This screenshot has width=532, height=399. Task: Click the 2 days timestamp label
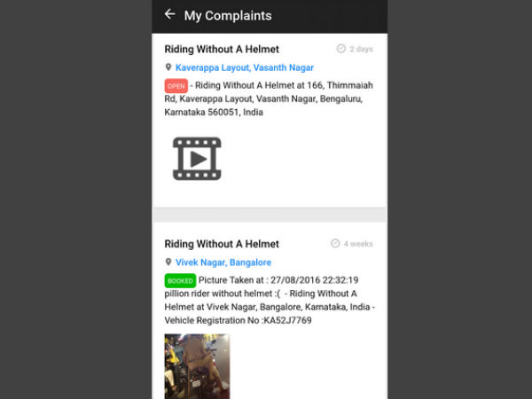pos(361,49)
